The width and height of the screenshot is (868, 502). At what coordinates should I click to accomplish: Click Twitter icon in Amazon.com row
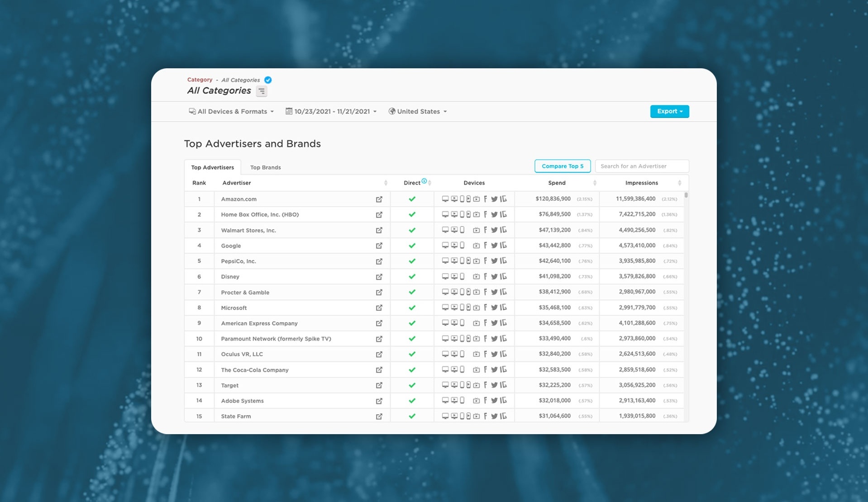[494, 199]
